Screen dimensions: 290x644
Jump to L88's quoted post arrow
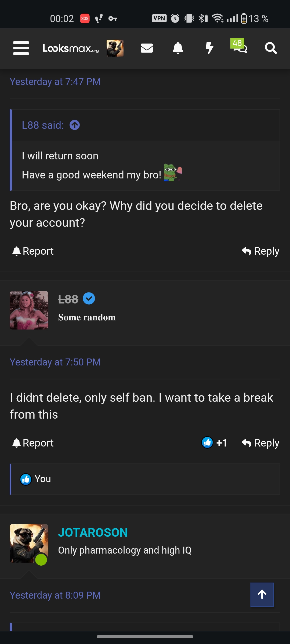[75, 125]
